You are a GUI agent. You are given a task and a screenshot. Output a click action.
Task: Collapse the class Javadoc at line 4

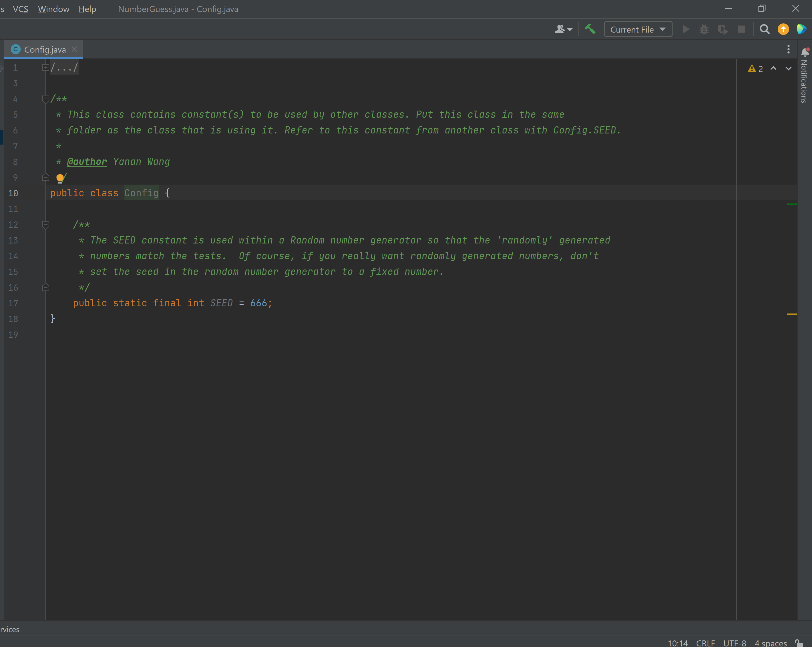pyautogui.click(x=45, y=99)
